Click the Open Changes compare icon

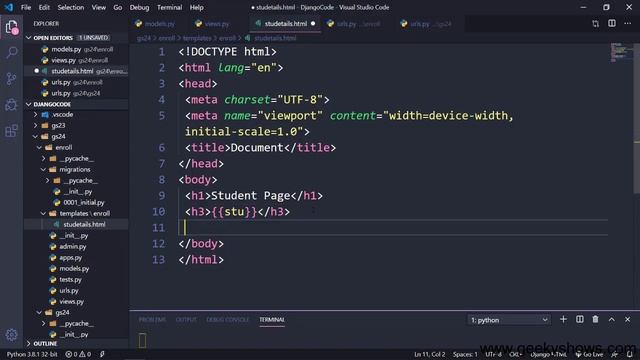pyautogui.click(x=596, y=24)
